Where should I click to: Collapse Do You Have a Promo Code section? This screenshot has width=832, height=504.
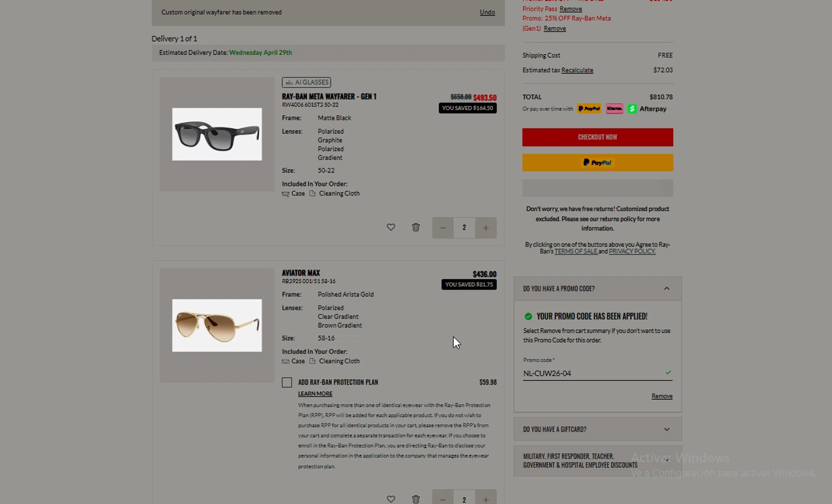(597, 289)
